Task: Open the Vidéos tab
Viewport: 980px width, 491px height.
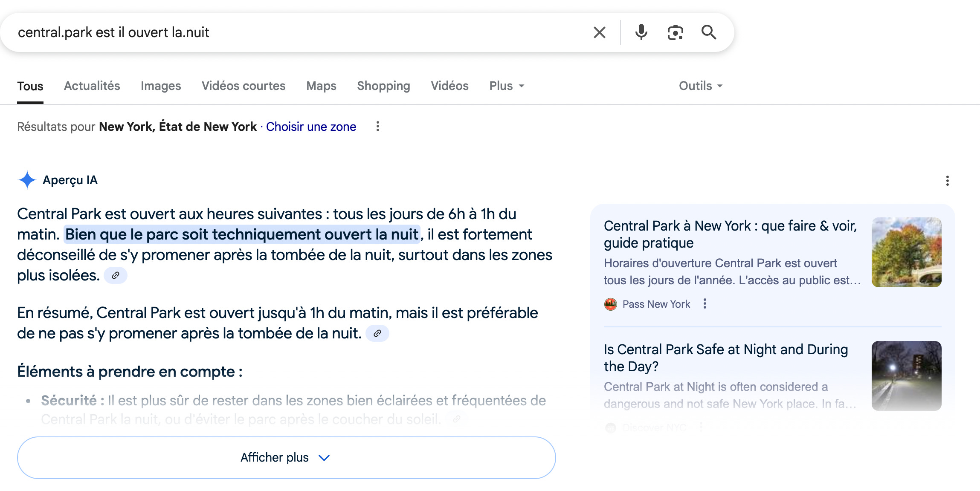Action: coord(449,86)
